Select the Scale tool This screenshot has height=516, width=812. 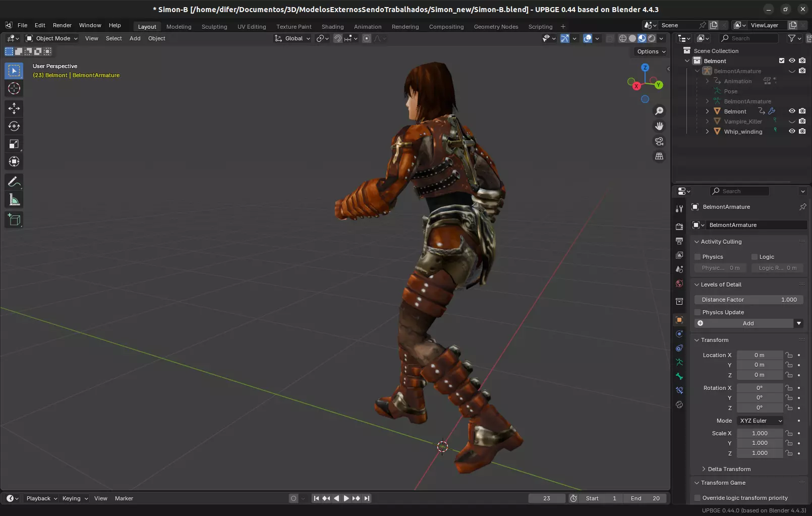click(x=14, y=144)
